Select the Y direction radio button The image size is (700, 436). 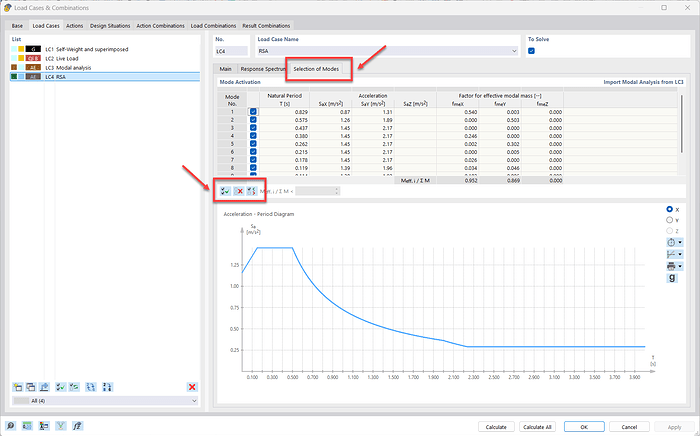[668, 219]
